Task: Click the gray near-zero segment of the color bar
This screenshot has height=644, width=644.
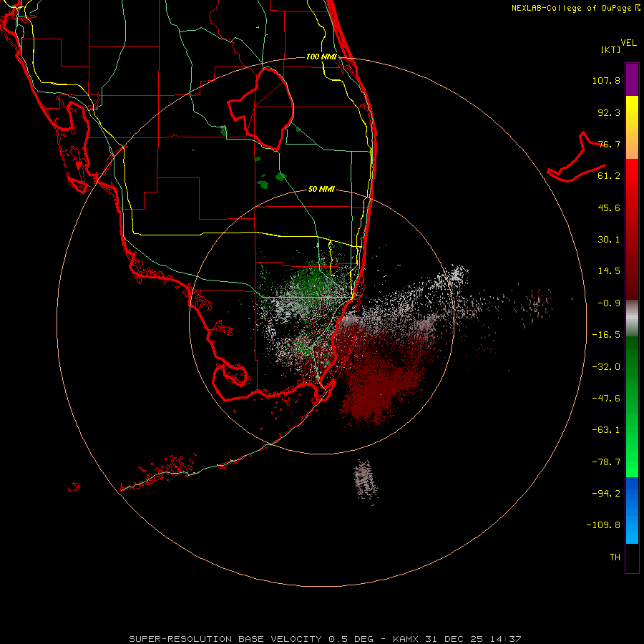Action: [x=632, y=318]
